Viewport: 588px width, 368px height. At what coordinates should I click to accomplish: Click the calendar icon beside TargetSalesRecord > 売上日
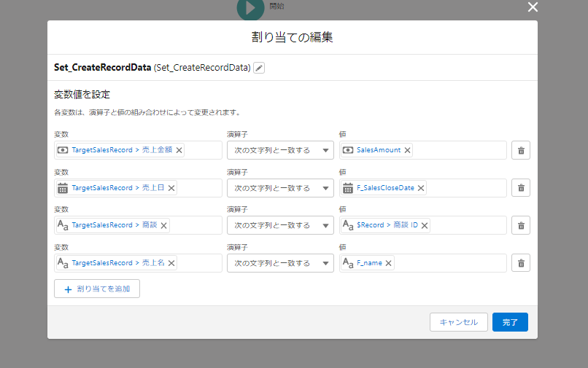[63, 188]
